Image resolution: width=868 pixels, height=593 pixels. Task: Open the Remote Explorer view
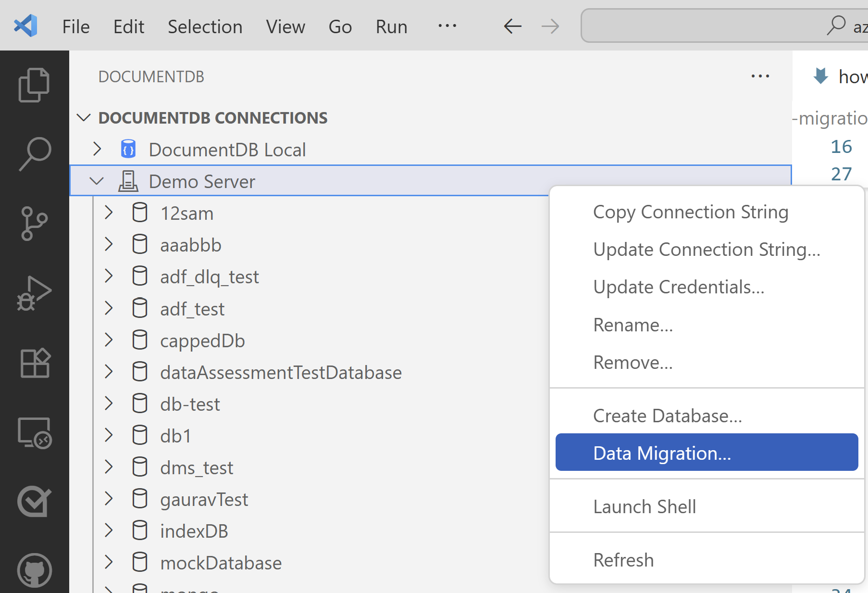coord(34,432)
